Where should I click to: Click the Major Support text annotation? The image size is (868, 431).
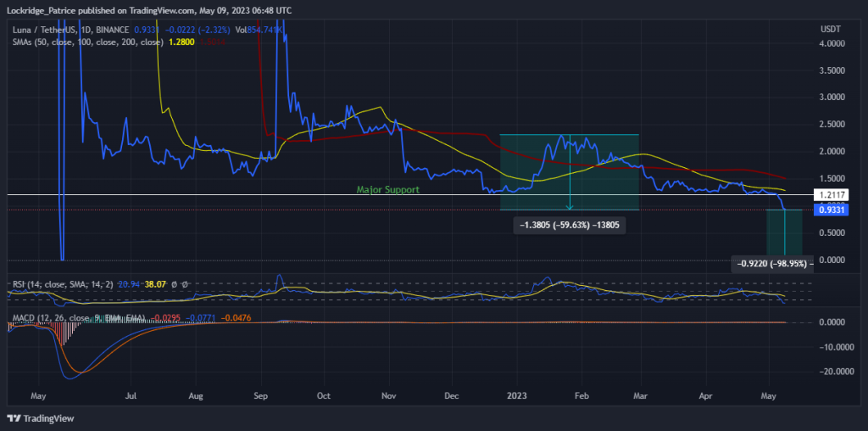(387, 189)
